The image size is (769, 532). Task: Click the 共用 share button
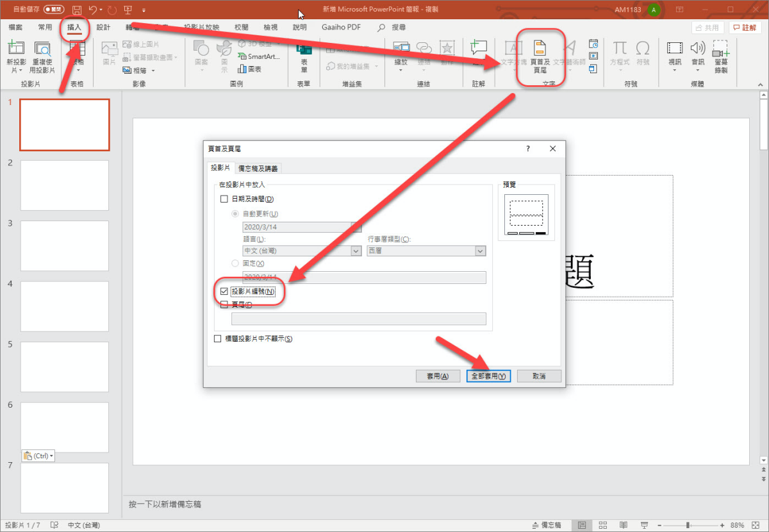pyautogui.click(x=707, y=28)
